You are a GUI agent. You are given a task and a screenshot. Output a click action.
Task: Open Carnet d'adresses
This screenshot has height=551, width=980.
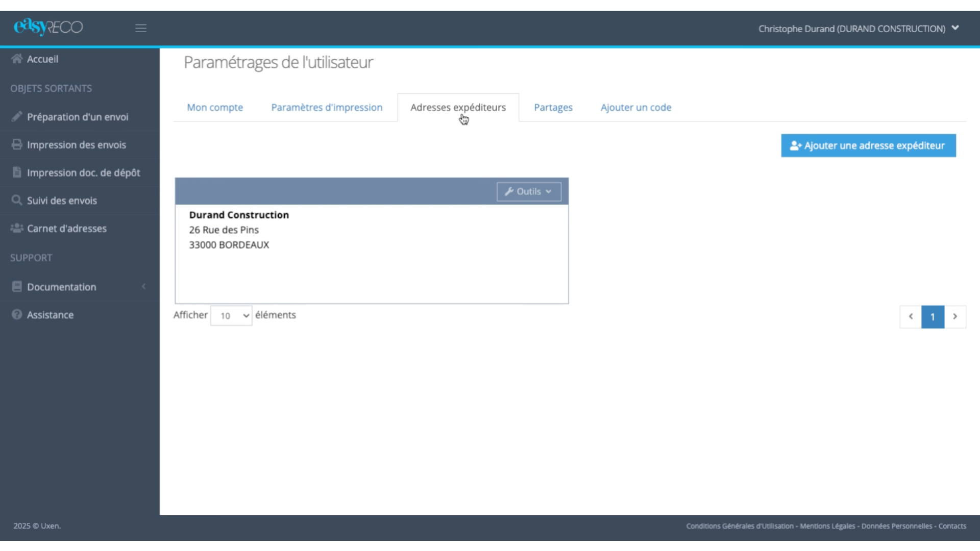67,229
